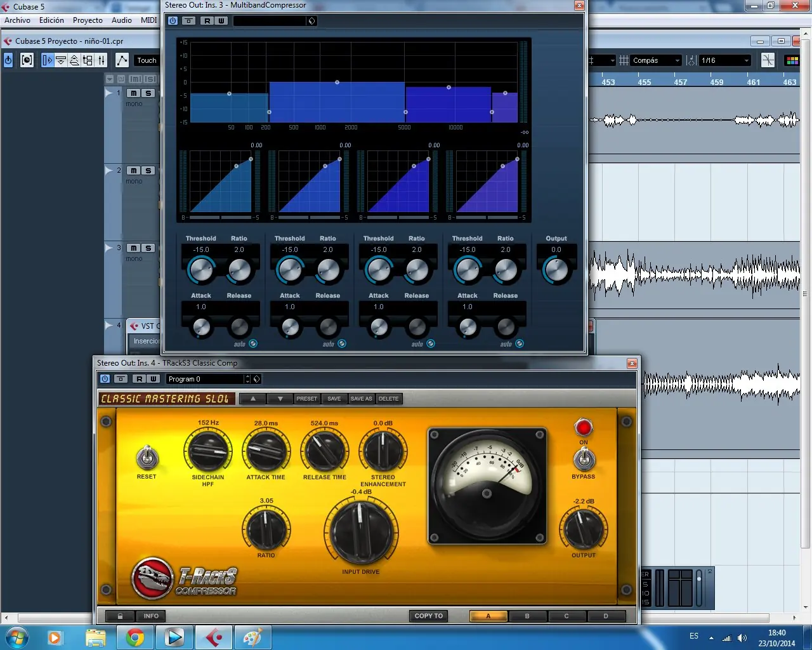
Task: Solo track 3
Action: [x=148, y=248]
